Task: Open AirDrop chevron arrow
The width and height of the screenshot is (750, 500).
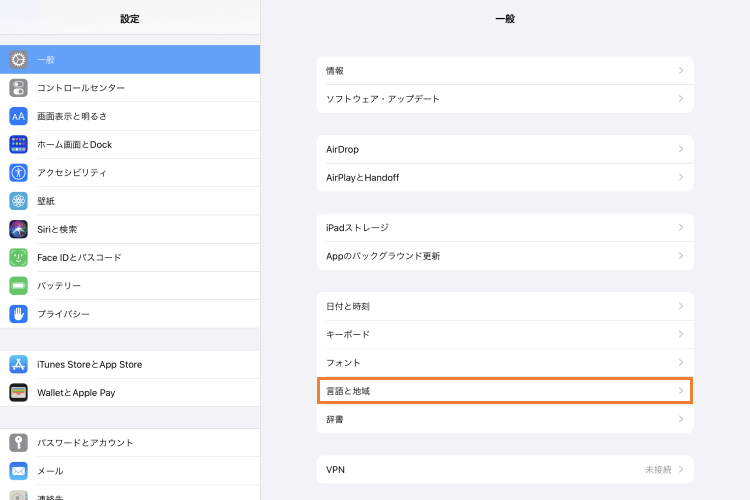Action: click(x=681, y=149)
